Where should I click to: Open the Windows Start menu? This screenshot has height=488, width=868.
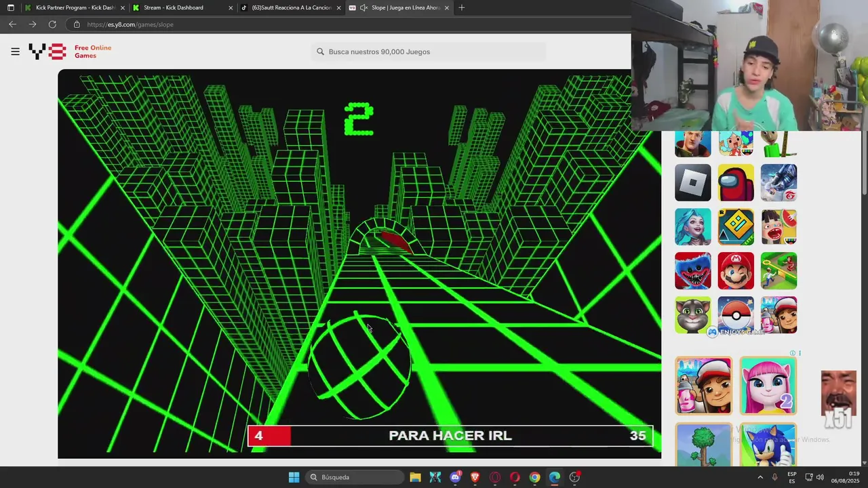[294, 477]
